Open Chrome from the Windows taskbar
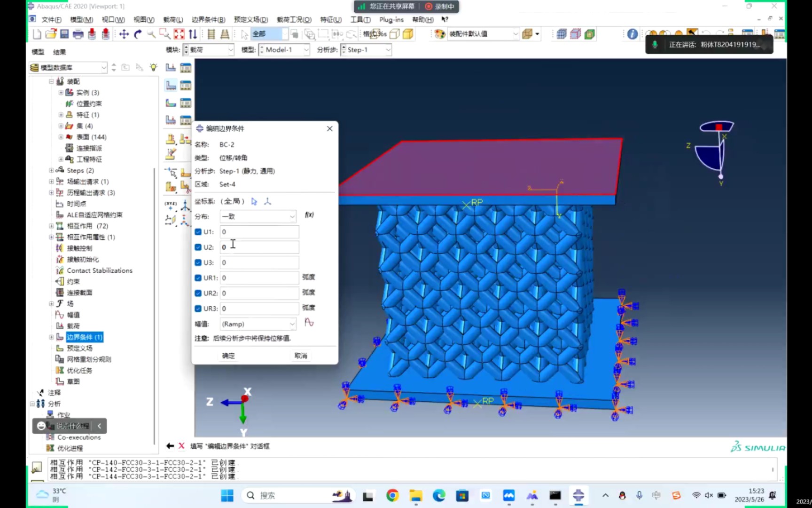The width and height of the screenshot is (812, 508). pyautogui.click(x=392, y=495)
